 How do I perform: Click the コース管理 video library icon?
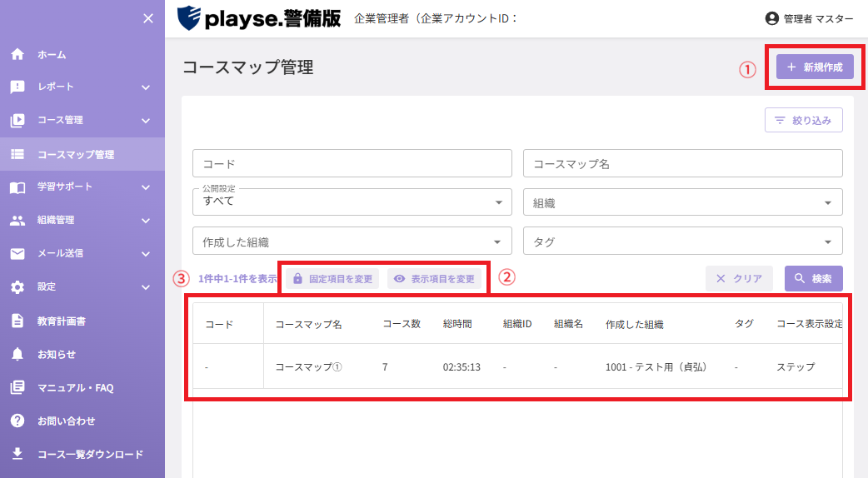(17, 120)
